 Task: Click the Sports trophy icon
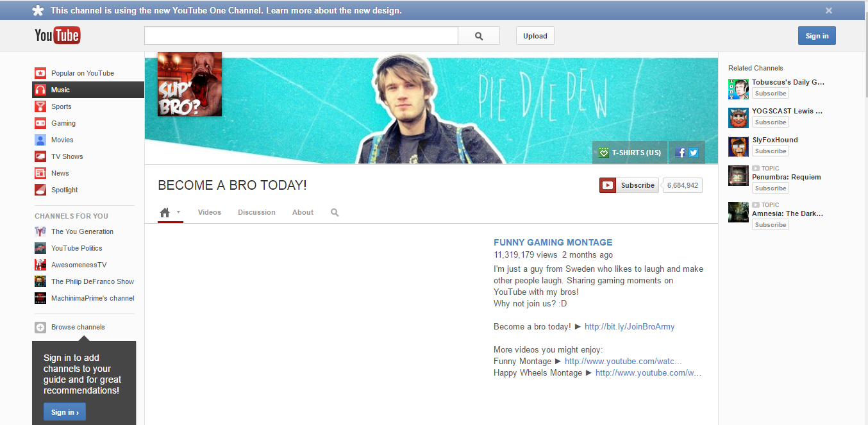click(40, 106)
